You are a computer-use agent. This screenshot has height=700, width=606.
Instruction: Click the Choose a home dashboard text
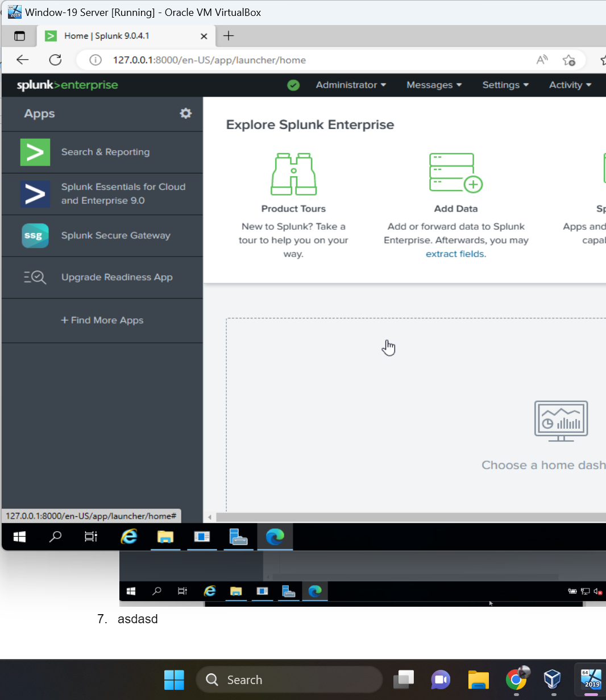(543, 465)
